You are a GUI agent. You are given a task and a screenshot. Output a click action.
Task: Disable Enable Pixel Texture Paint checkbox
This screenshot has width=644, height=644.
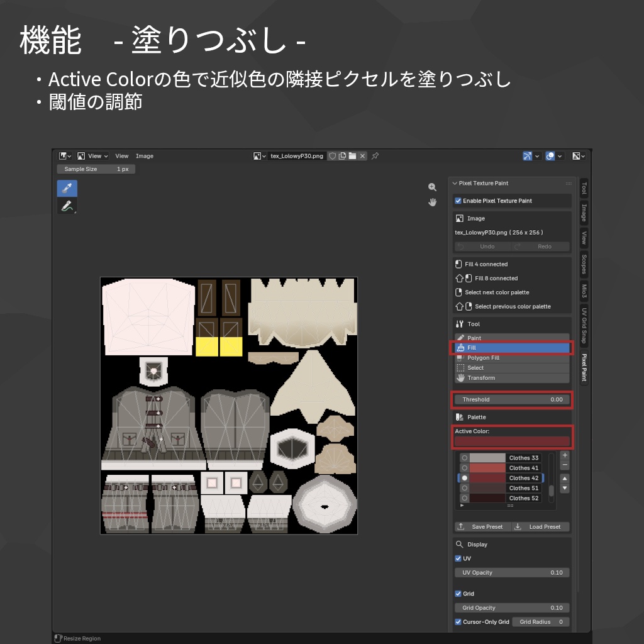[458, 201]
